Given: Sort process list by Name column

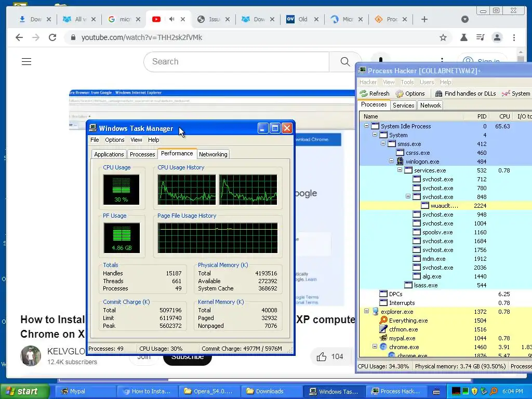Looking at the screenshot, I should (x=411, y=116).
